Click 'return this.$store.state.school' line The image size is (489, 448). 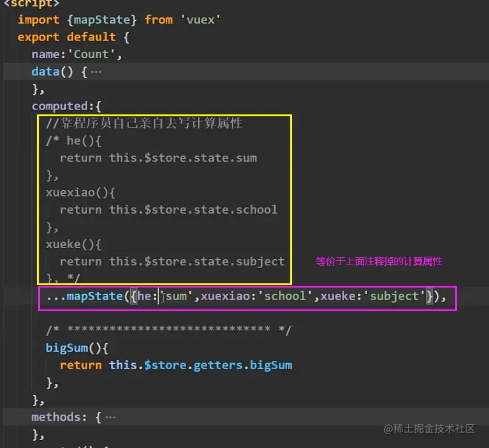(x=168, y=209)
